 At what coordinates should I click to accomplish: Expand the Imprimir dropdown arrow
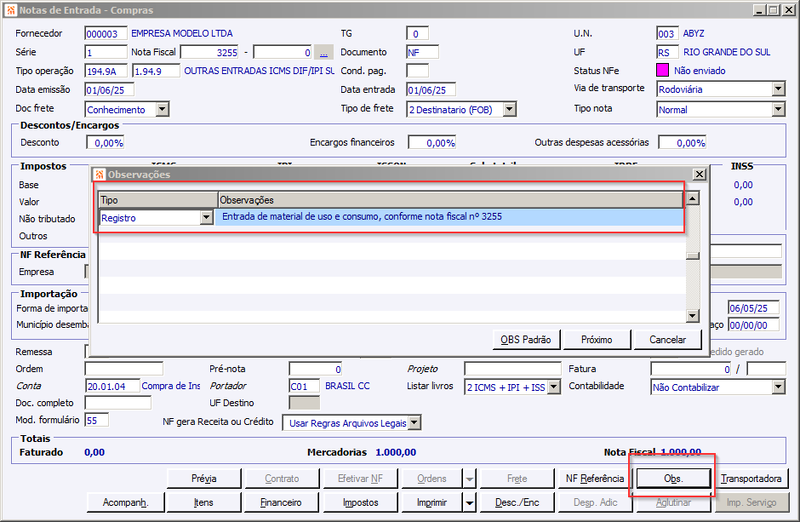(469, 503)
